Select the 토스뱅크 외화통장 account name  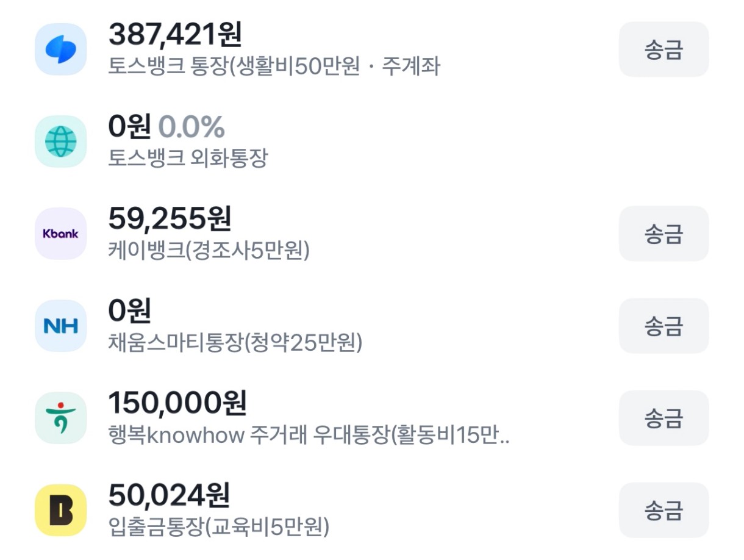[188, 159]
